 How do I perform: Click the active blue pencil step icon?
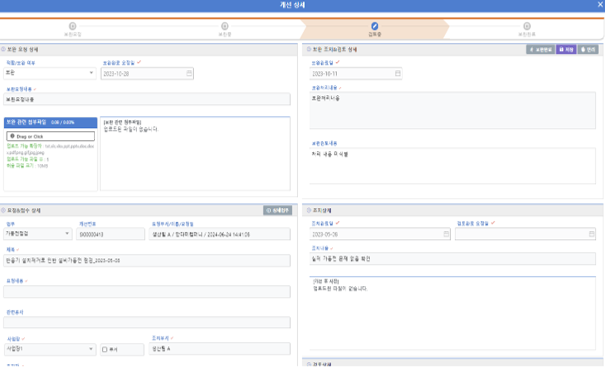pyautogui.click(x=374, y=26)
